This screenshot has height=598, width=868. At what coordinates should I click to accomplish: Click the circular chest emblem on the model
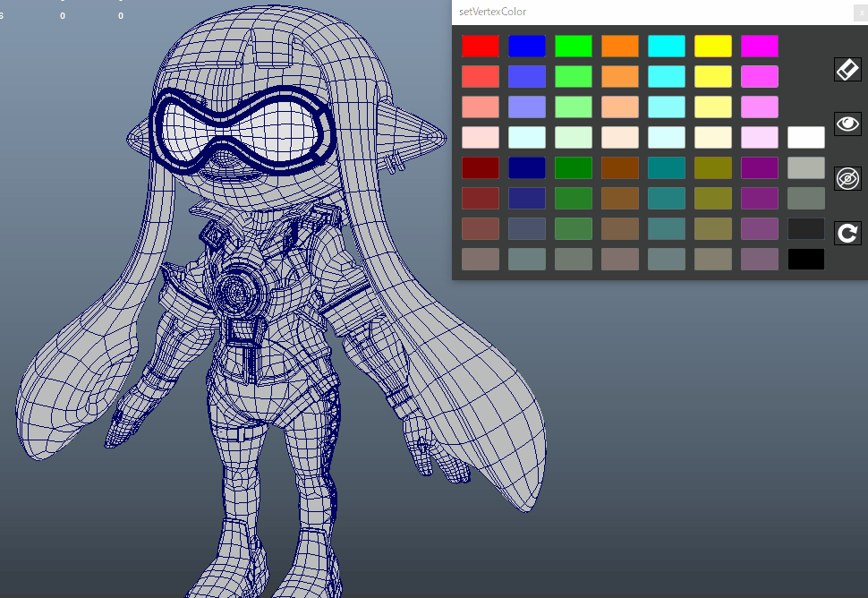238,289
